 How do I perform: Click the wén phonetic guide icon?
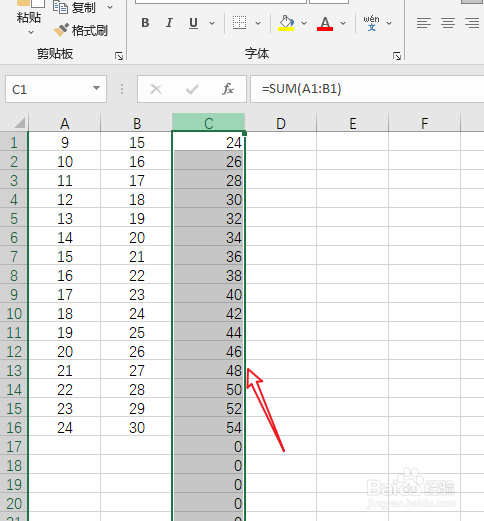click(x=371, y=23)
